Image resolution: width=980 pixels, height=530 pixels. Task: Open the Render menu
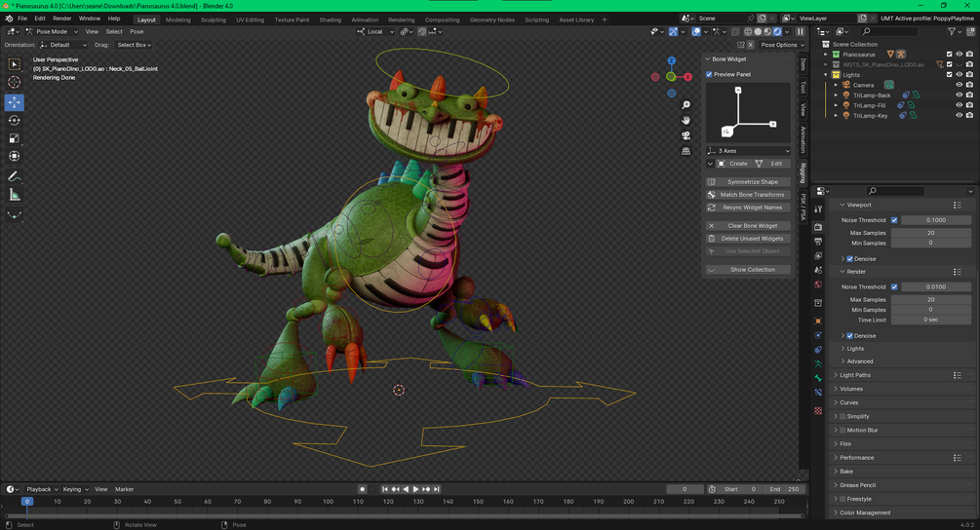(61, 19)
